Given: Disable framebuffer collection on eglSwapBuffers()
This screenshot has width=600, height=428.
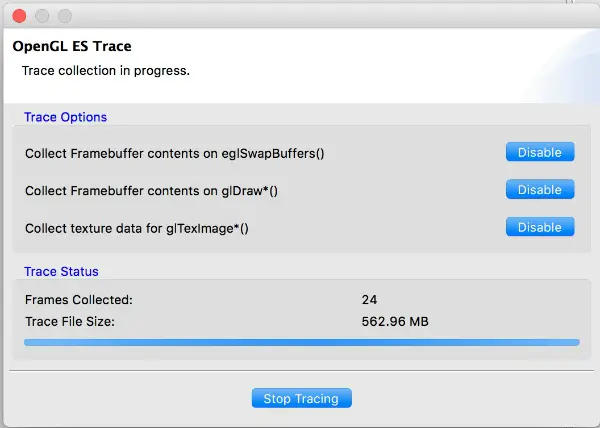Looking at the screenshot, I should pos(540,152).
